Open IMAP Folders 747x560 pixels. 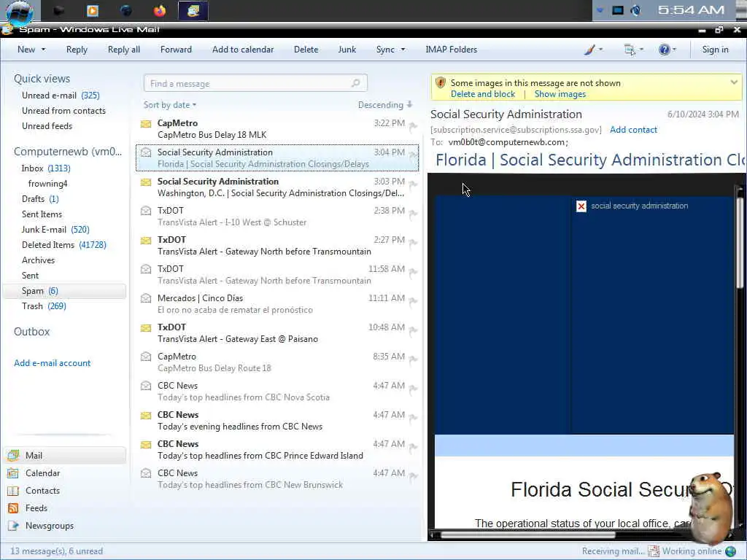point(451,50)
